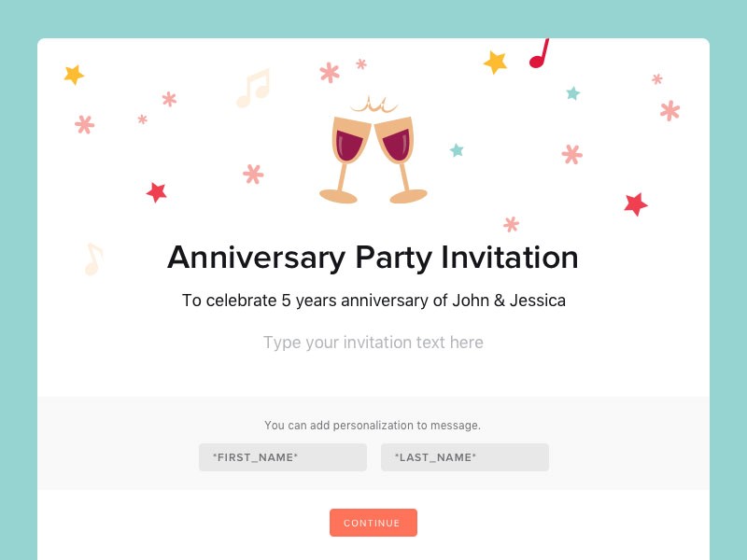Edit the Anniversary Party Invitation heading
747x560 pixels.
point(373,258)
